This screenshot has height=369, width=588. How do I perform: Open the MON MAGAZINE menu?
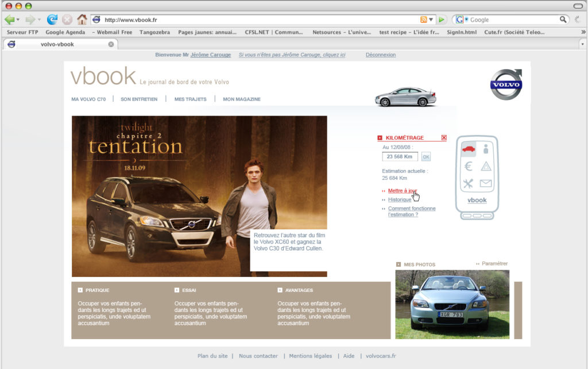[242, 99]
